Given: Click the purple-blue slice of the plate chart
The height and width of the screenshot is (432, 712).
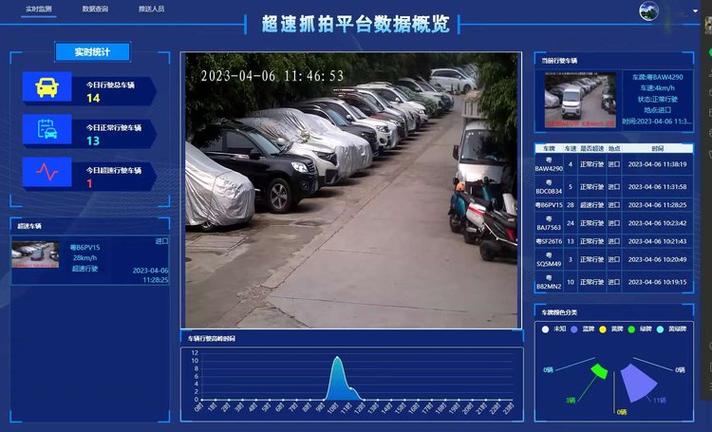Looking at the screenshot, I should click(638, 383).
